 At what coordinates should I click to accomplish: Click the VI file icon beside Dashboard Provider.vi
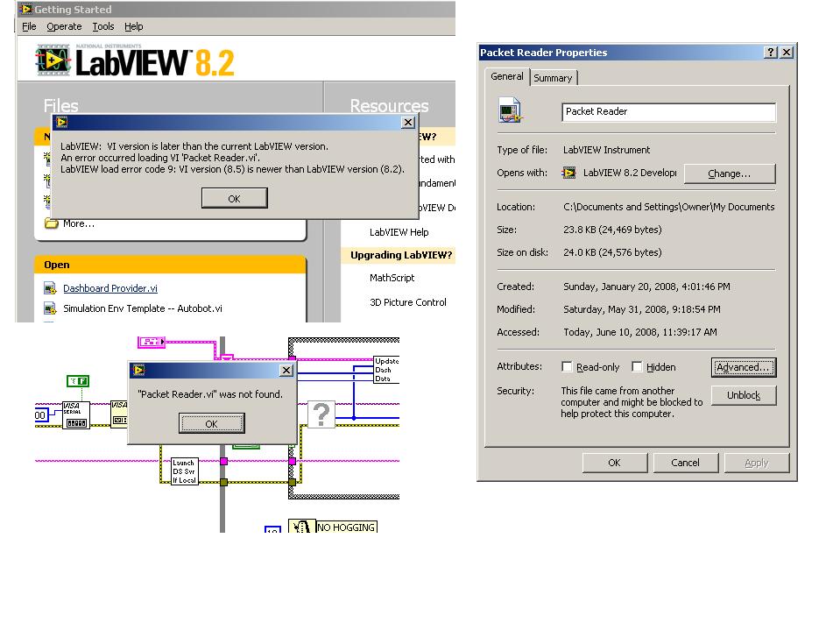click(50, 289)
